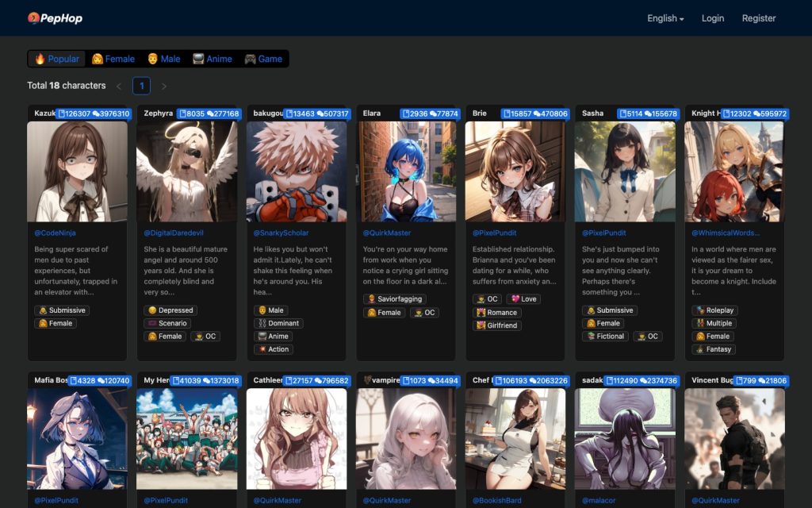Visit @DigitalDaredevil author profile
This screenshot has height=508, width=812.
click(174, 233)
